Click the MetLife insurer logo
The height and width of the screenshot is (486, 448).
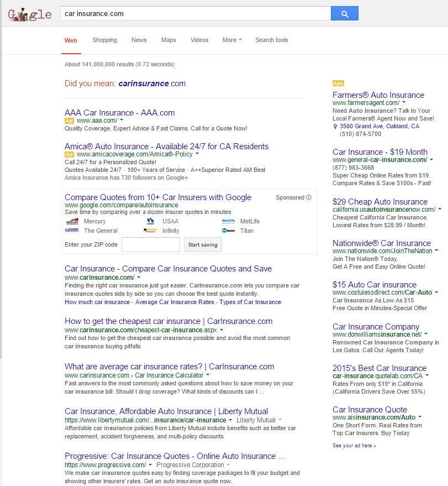(228, 221)
